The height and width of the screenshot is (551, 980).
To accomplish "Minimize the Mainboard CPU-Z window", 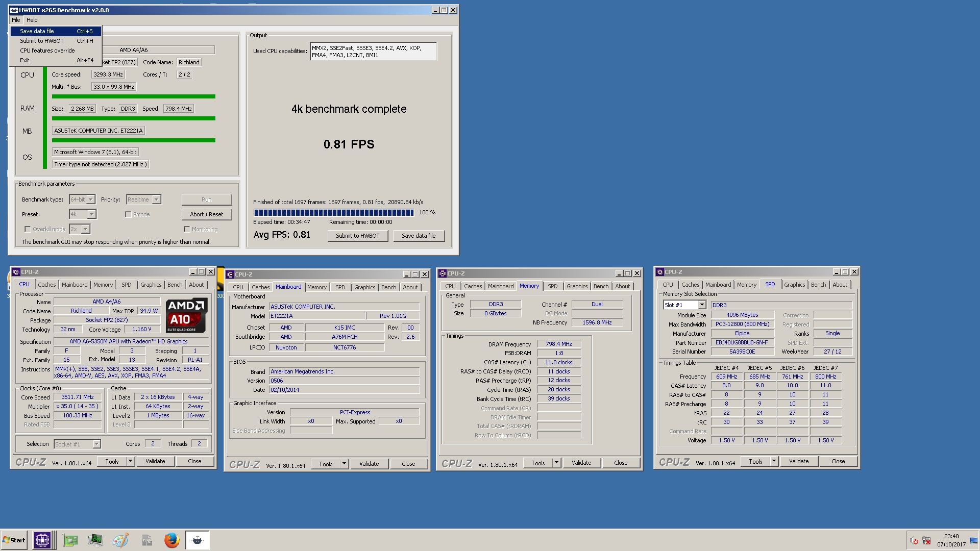I will click(407, 274).
